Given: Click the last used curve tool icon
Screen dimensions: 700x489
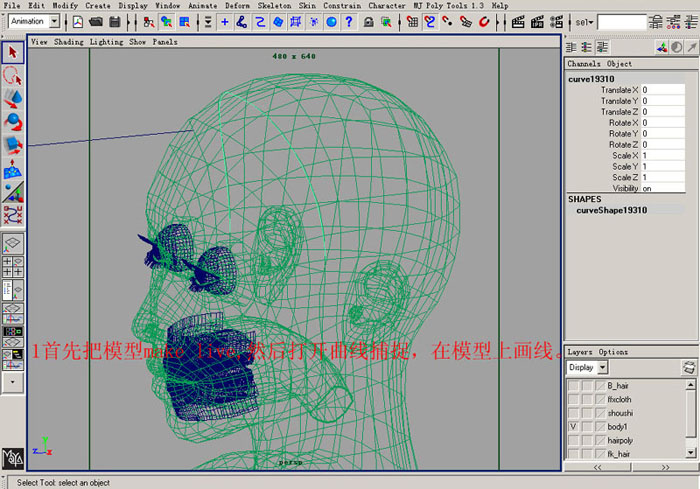Looking at the screenshot, I should 12,216.
